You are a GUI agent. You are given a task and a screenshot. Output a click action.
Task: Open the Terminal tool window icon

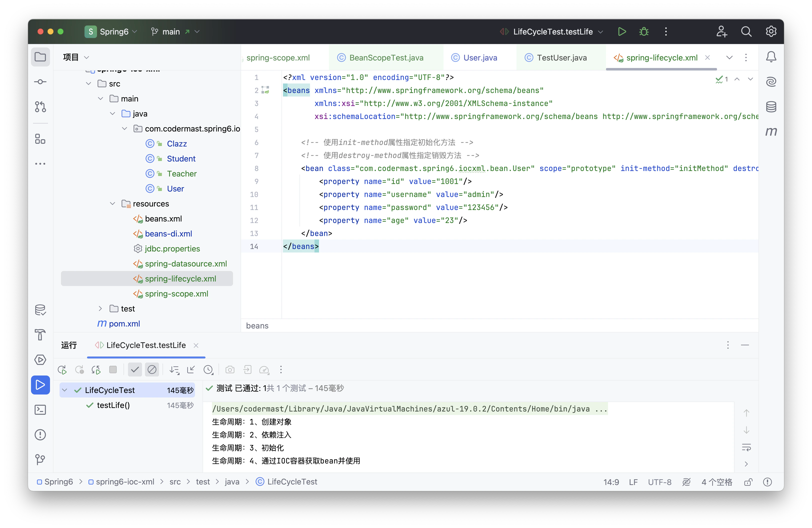[40, 410]
